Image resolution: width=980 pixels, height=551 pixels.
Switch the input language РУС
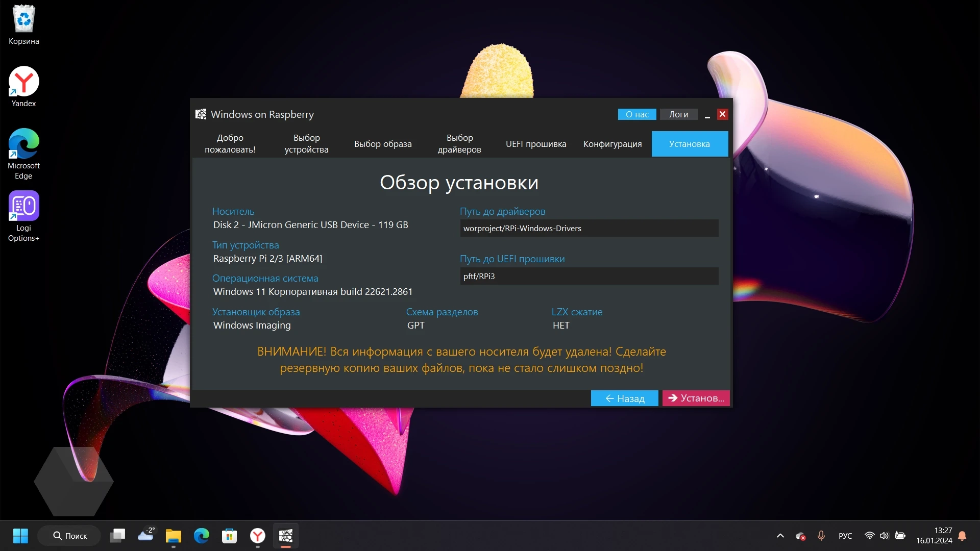point(845,536)
